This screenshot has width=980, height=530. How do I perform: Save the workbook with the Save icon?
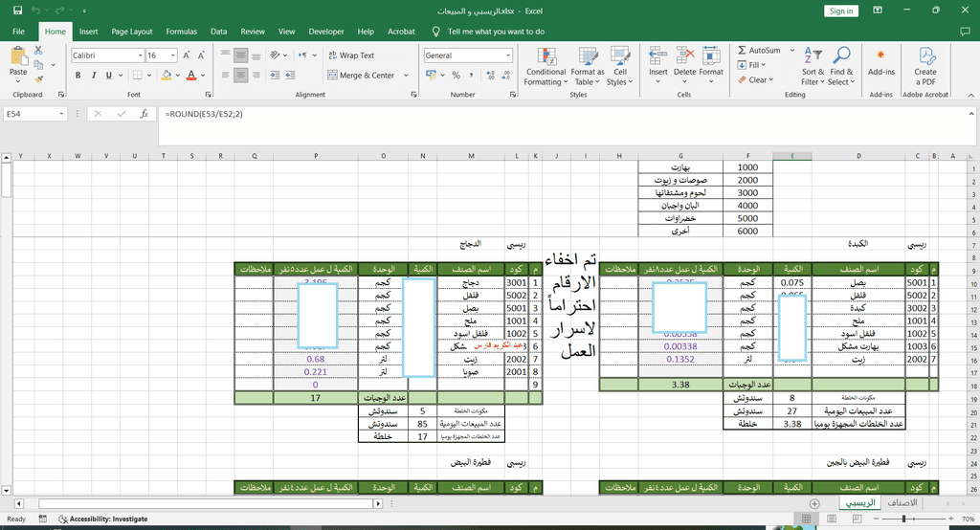[17, 11]
